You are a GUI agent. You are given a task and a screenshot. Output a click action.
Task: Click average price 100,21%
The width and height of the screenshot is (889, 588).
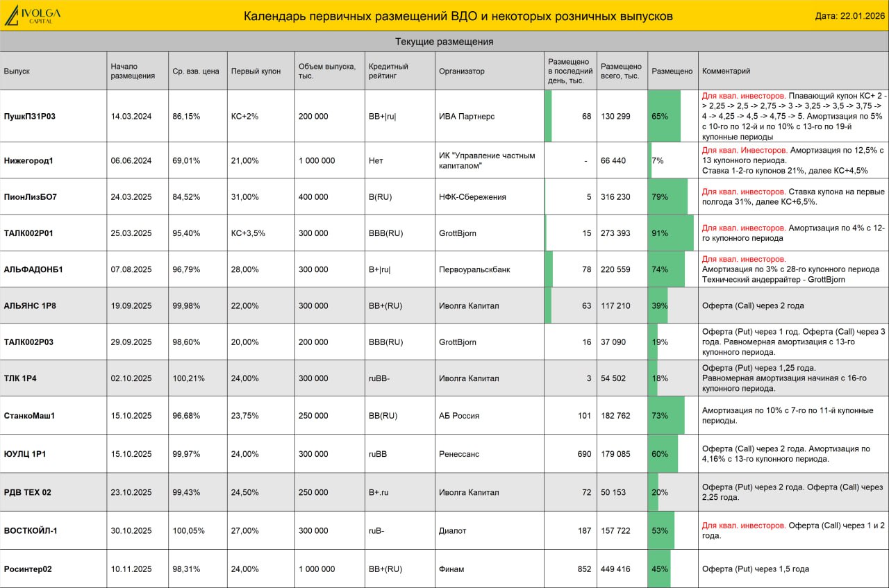click(x=188, y=378)
